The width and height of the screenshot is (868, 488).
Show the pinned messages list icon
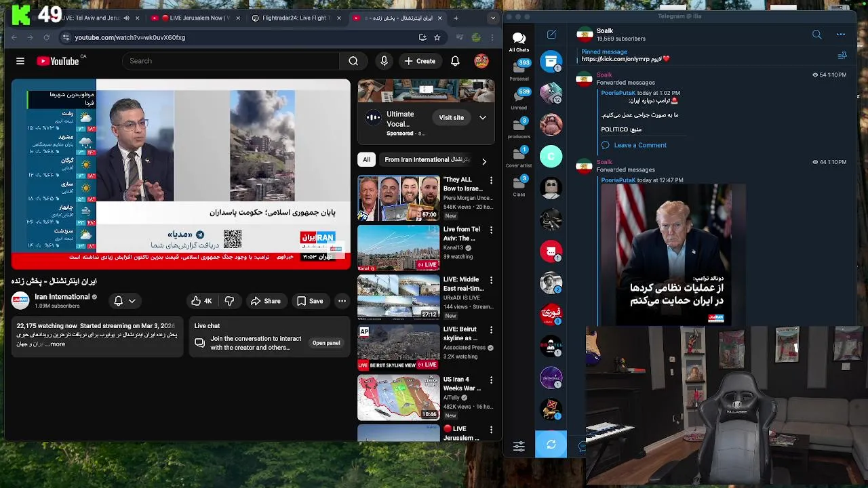click(x=842, y=56)
